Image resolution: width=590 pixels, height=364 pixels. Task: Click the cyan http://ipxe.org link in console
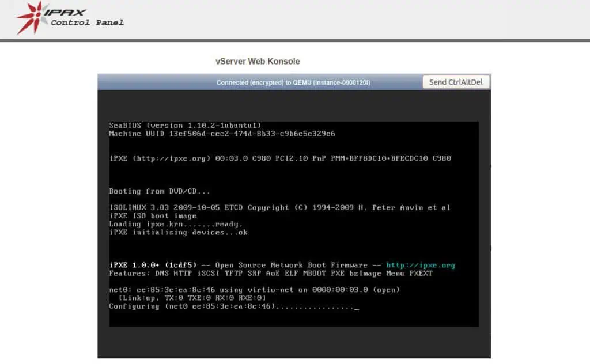[x=421, y=266]
